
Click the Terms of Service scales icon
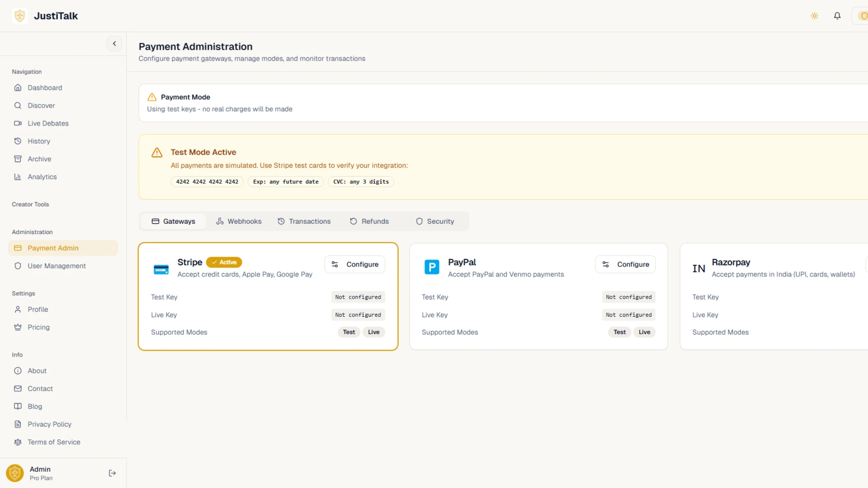[18, 442]
